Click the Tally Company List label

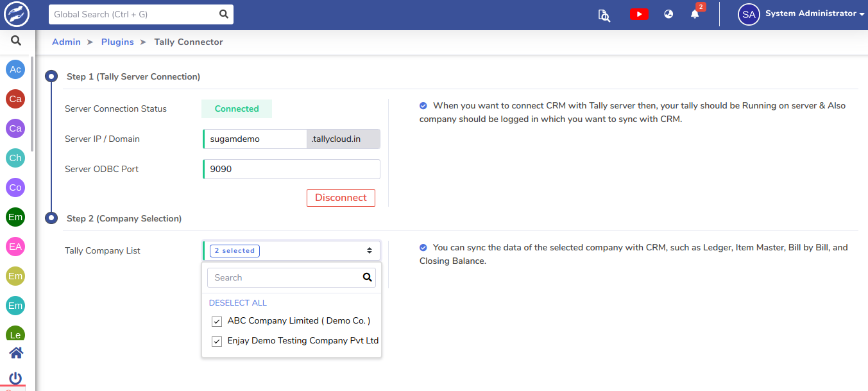(x=103, y=250)
